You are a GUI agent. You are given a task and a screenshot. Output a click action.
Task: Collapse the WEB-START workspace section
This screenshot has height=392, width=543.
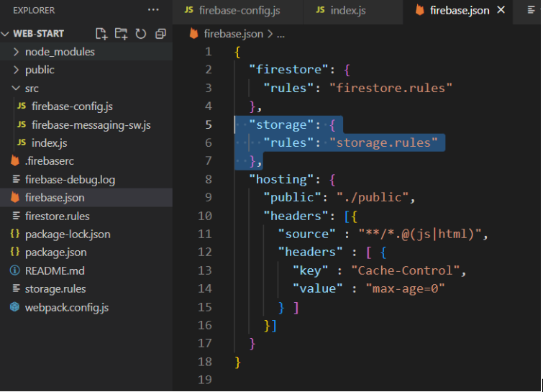pyautogui.click(x=6, y=34)
